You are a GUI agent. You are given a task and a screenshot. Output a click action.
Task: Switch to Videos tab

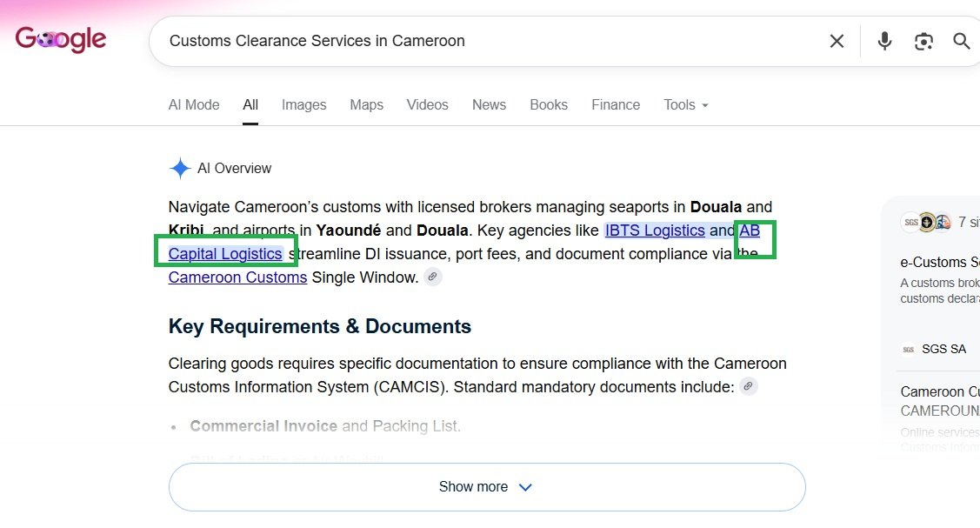click(x=428, y=105)
